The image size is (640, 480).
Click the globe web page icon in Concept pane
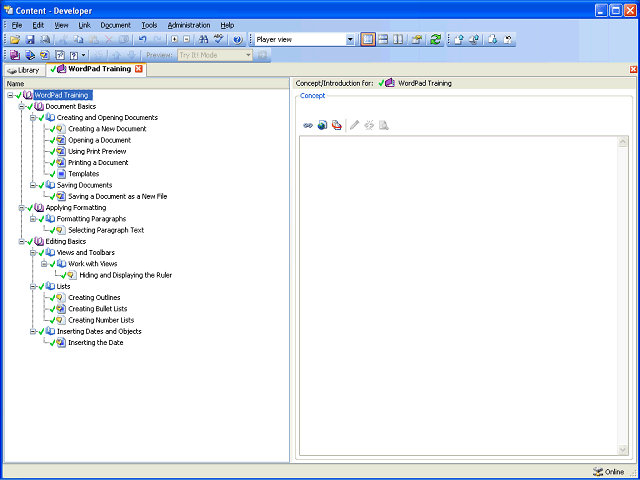322,125
